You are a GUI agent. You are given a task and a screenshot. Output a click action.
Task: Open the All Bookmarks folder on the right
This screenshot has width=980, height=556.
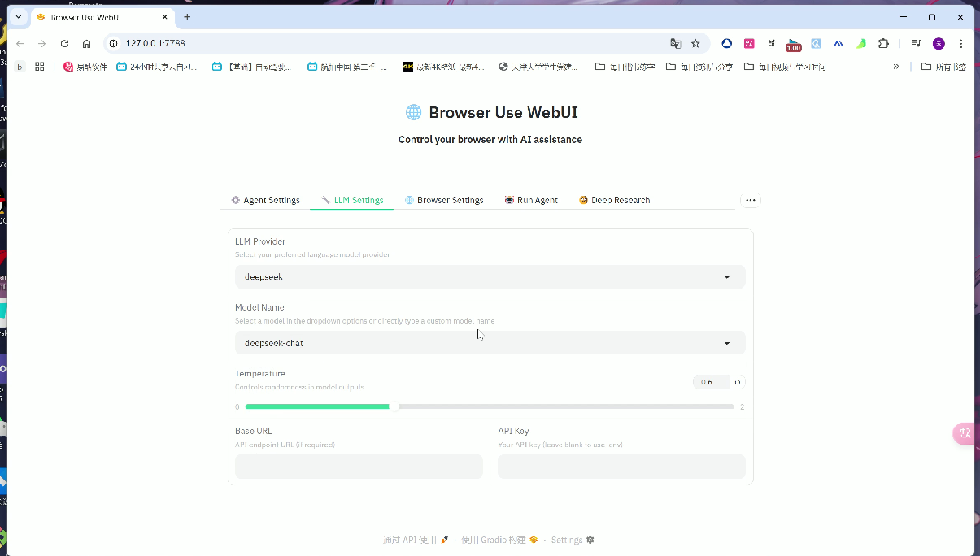tap(943, 67)
